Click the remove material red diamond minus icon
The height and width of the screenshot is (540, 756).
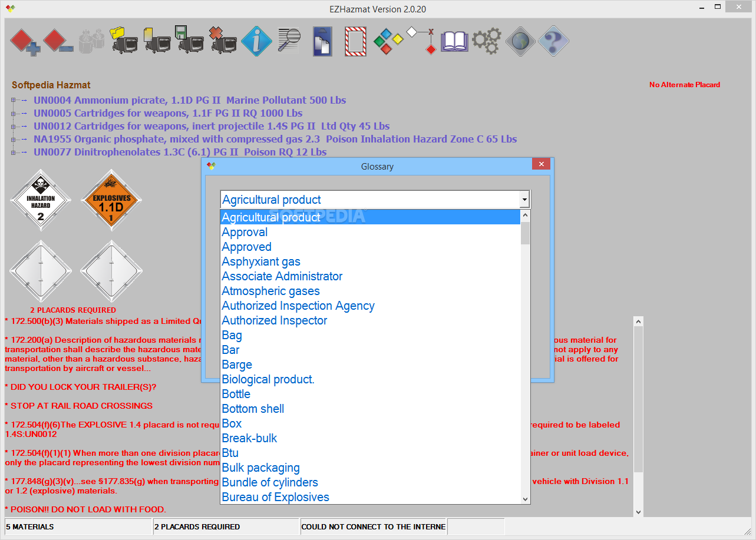pos(58,42)
